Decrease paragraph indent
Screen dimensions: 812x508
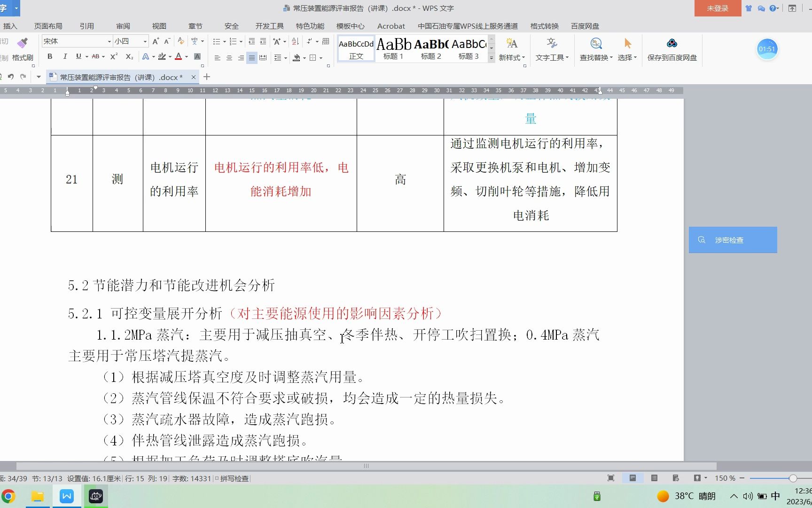coord(252,41)
